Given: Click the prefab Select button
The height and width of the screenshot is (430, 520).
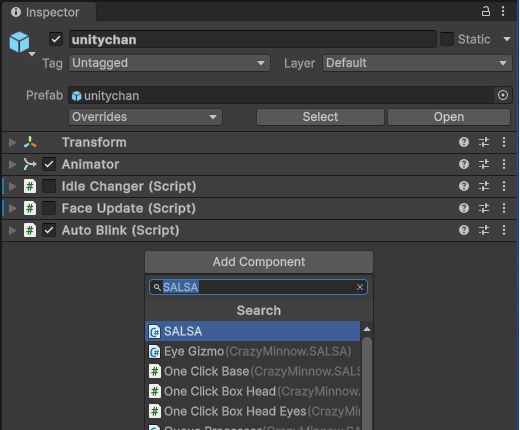Looking at the screenshot, I should click(x=320, y=117).
